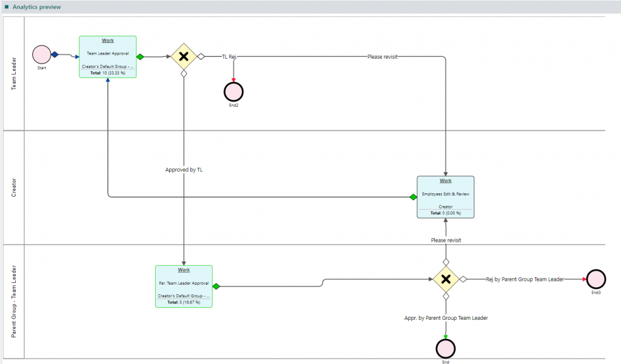Image resolution: width=621 pixels, height=364 pixels.
Task: Click the exclusive gateway after Team Leader Approval
Action: tap(184, 56)
